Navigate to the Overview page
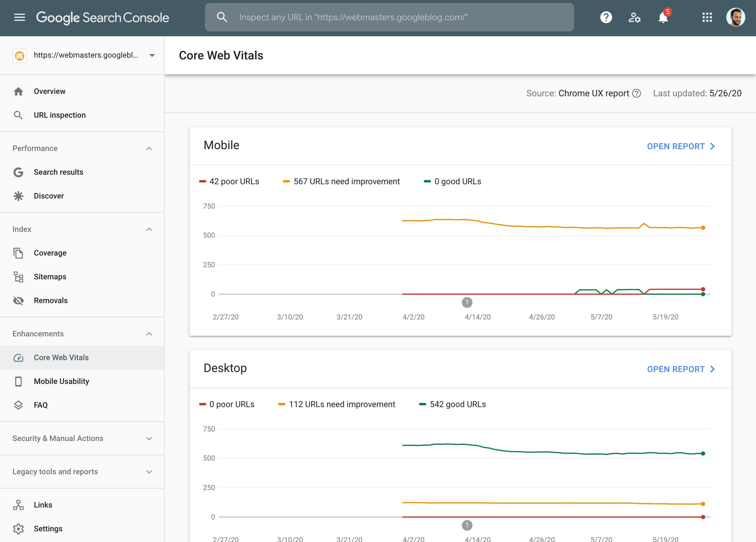 49,91
